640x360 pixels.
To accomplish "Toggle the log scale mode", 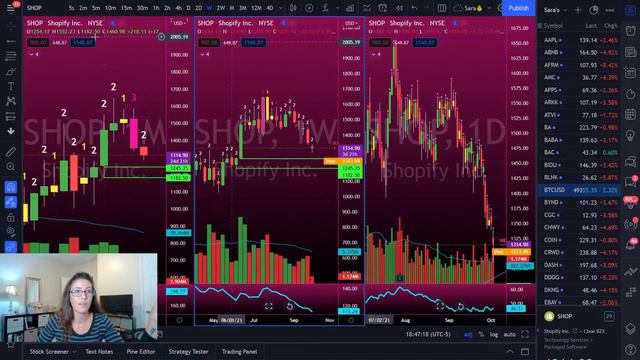I will pyautogui.click(x=494, y=334).
